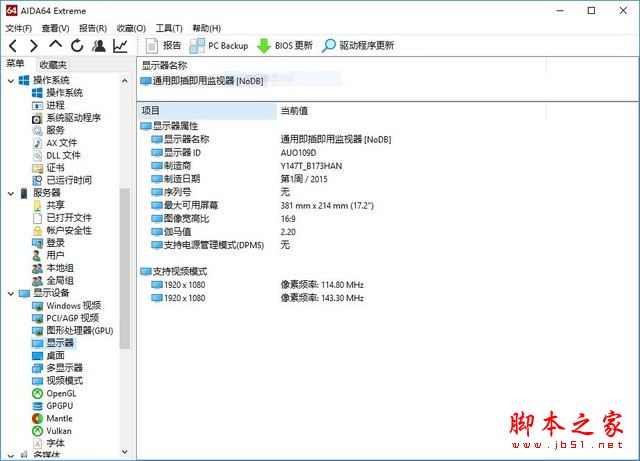Select 帐户安全性 tree item
This screenshot has width=640, height=461.
62,231
